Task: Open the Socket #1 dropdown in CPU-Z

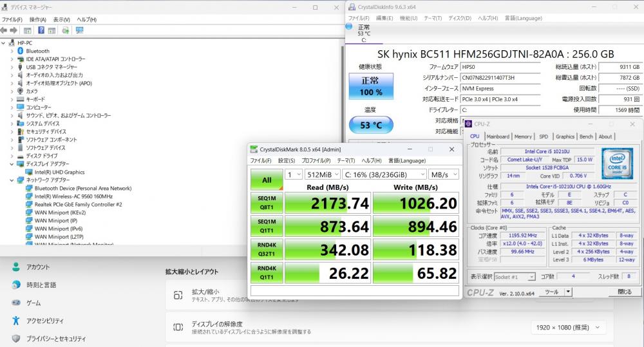Action: [515, 277]
